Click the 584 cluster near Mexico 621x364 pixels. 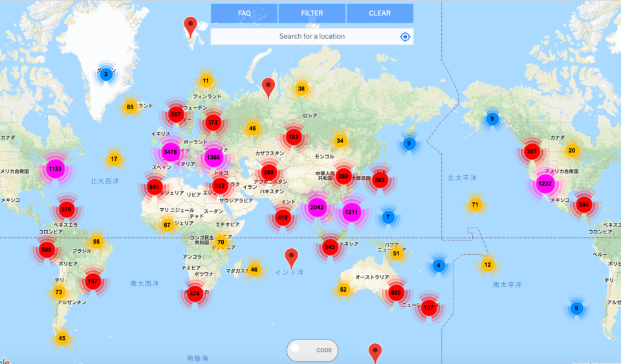(583, 204)
